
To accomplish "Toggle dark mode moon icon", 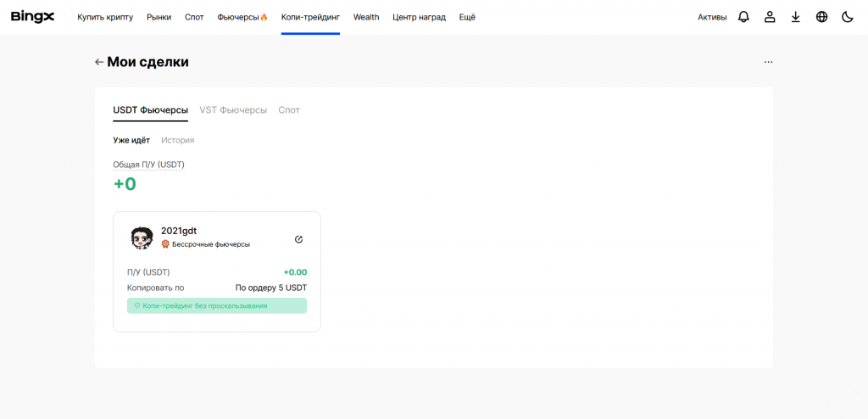I will (x=848, y=17).
